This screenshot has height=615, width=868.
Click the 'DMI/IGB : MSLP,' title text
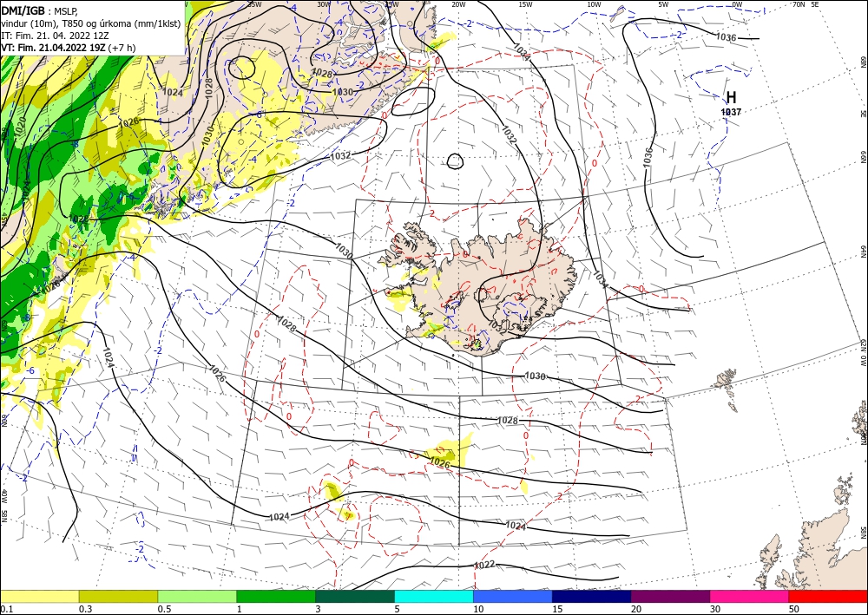(41, 10)
